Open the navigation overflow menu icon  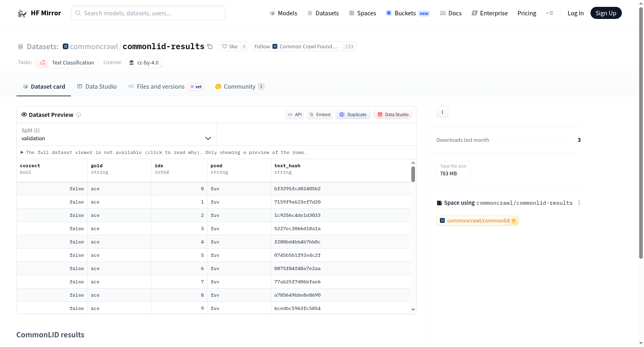pyautogui.click(x=549, y=13)
